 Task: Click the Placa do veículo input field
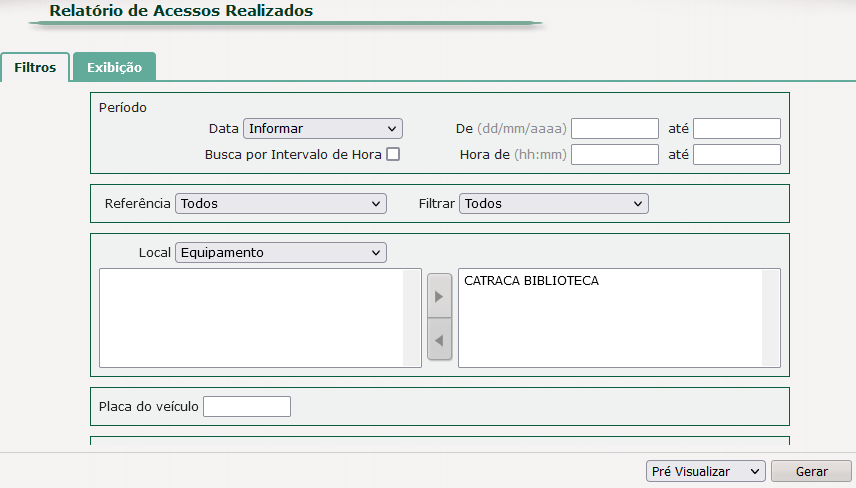tap(247, 407)
